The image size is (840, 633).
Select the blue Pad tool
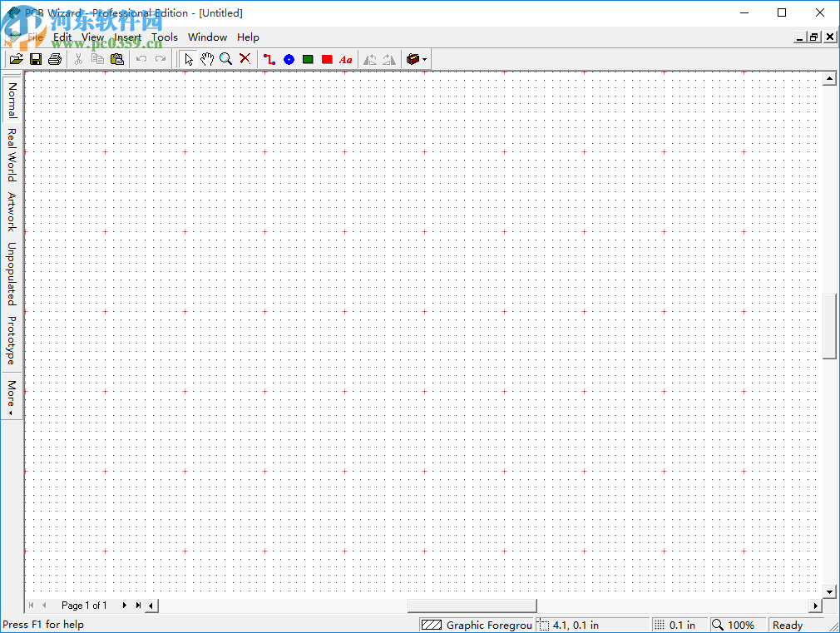tap(289, 59)
